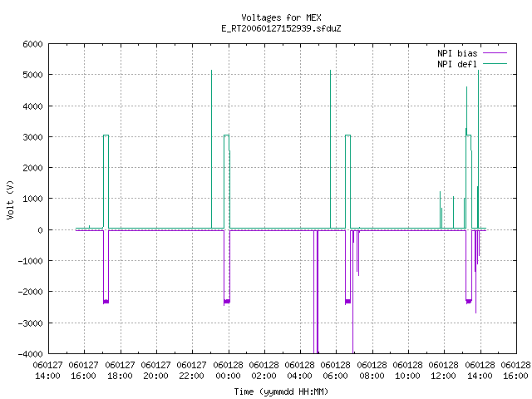532x399 pixels.
Task: Click the x-axis tick label 060128 16:00
Action: tap(515, 371)
